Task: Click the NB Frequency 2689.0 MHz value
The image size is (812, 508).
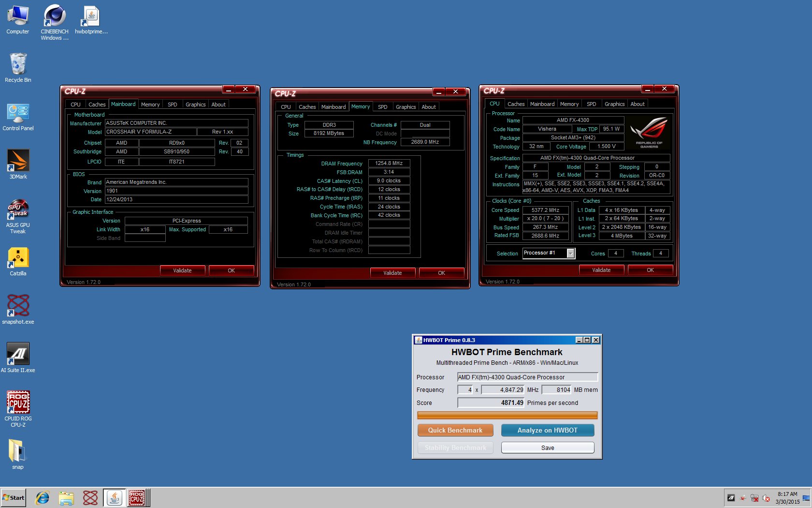Action: 425,142
